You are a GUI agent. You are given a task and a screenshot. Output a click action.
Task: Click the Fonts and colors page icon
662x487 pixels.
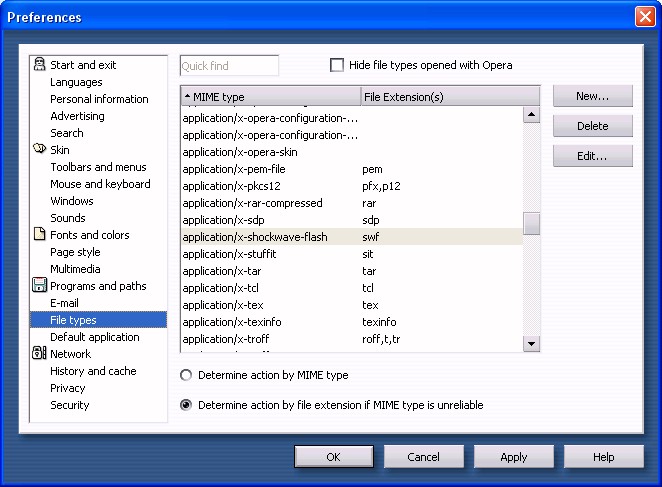39,234
